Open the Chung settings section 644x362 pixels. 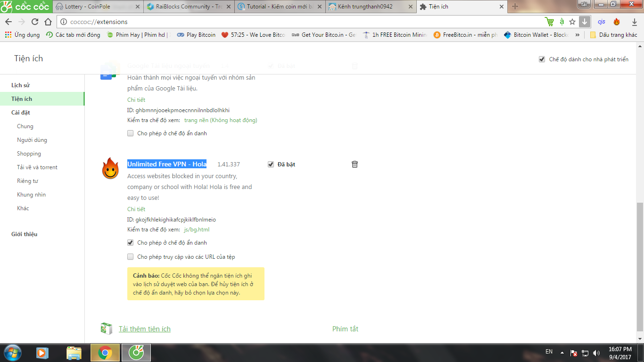[25, 126]
